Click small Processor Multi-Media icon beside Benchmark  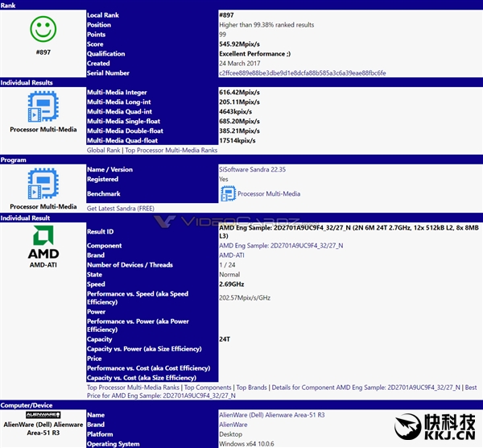(x=228, y=193)
